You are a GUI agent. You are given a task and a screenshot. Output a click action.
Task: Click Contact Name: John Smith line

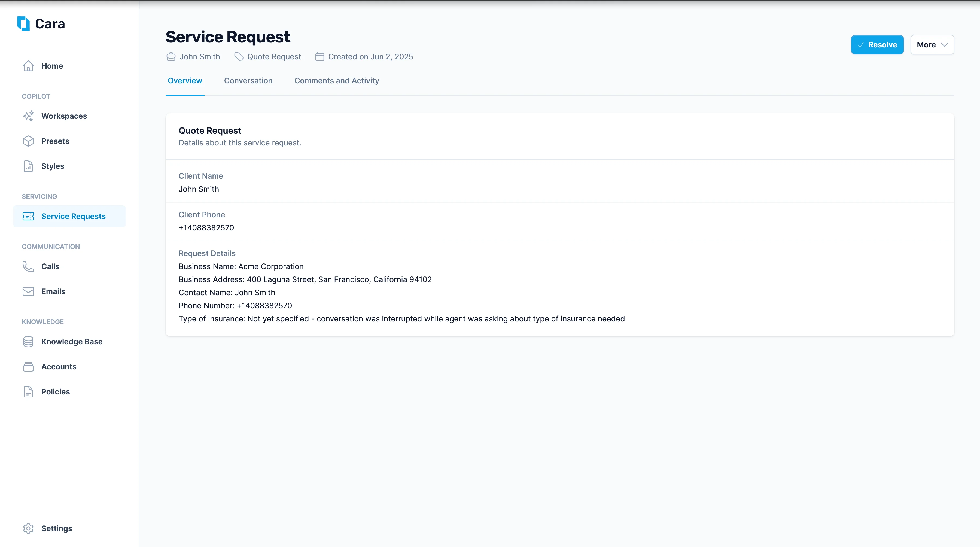coord(227,293)
